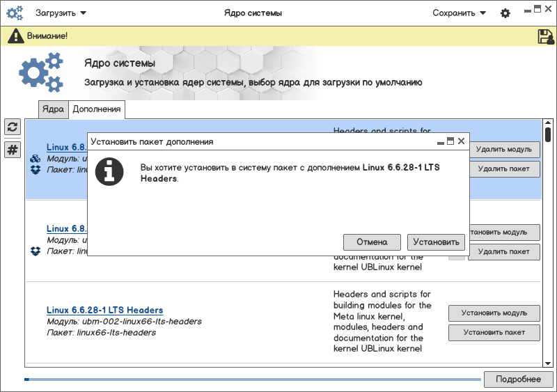This screenshot has height=392, width=557.
Task: Maximize the main Ядро системы window
Action: coord(538,9)
